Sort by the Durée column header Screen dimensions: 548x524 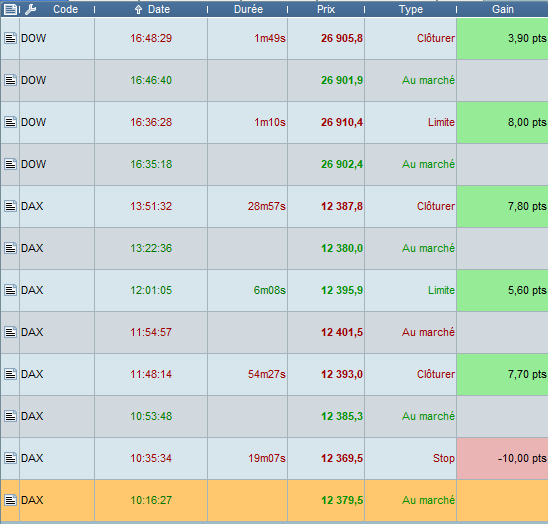(x=248, y=9)
